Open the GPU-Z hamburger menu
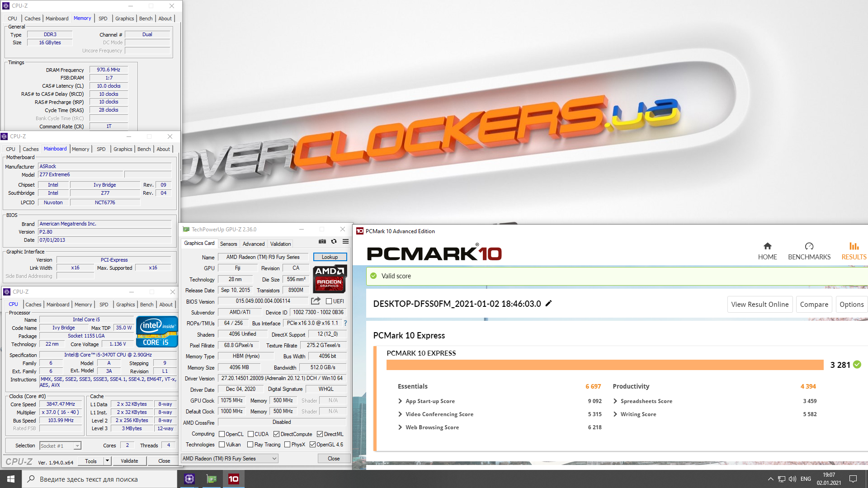Image resolution: width=868 pixels, height=488 pixels. pyautogui.click(x=345, y=241)
